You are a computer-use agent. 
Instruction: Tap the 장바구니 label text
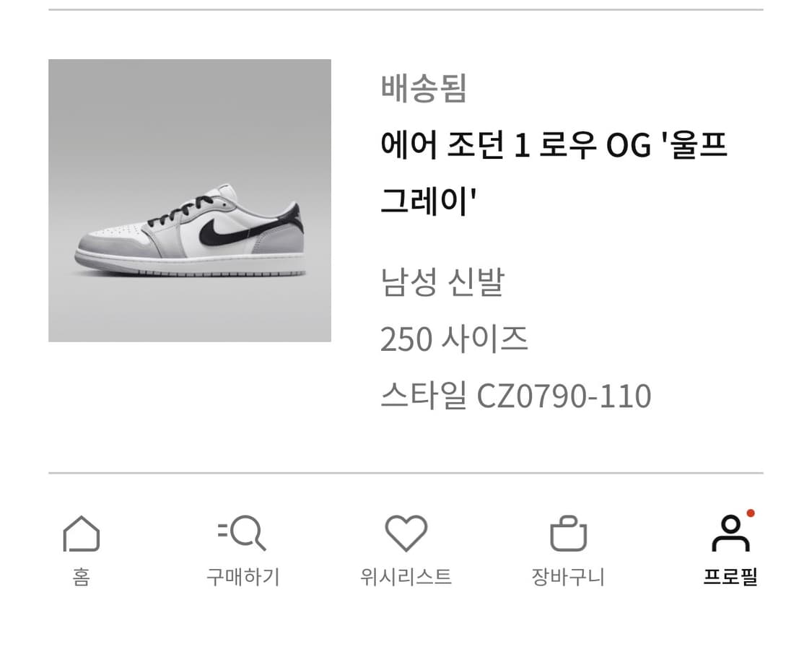tap(568, 577)
